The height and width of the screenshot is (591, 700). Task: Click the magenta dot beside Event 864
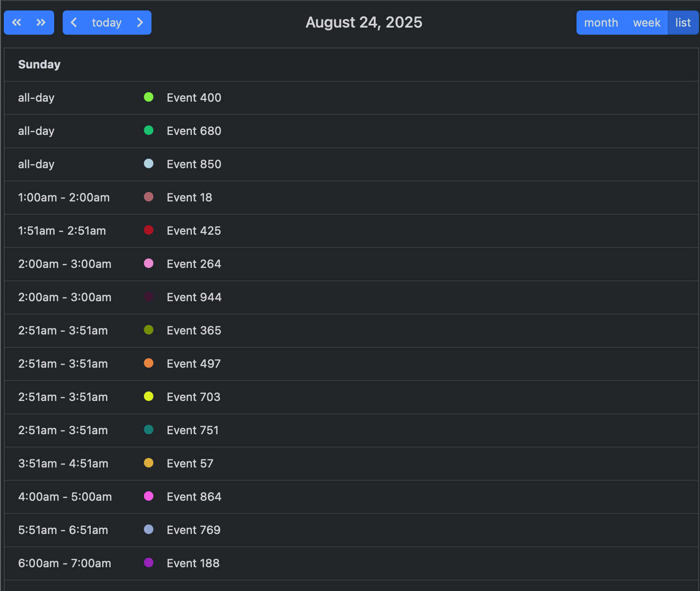pyautogui.click(x=149, y=496)
